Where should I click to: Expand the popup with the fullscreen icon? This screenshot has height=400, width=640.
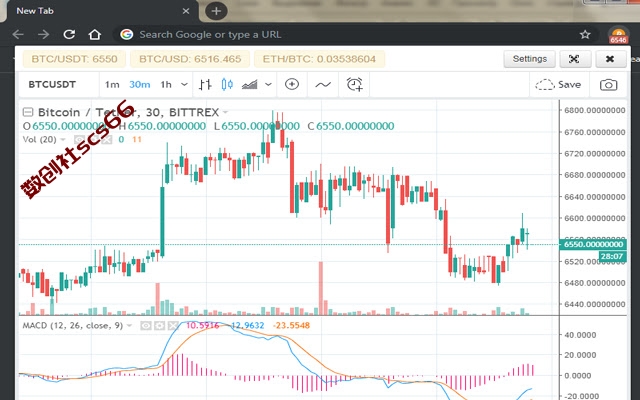[574, 59]
